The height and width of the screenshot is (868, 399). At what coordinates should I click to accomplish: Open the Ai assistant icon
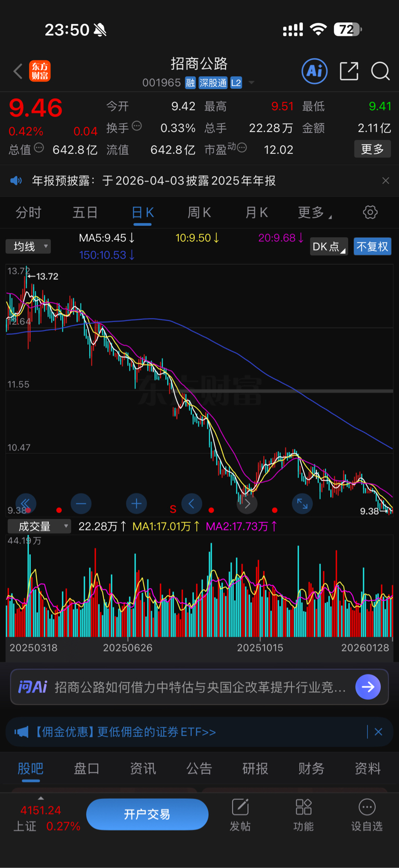314,71
